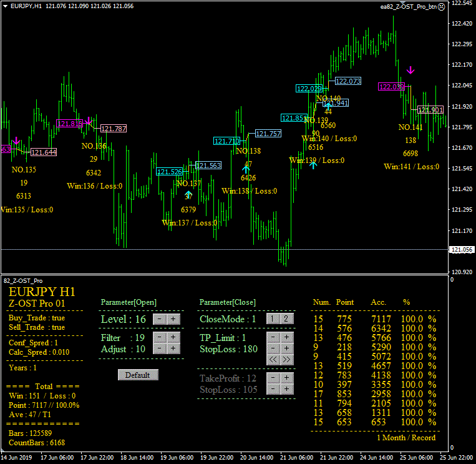The width and height of the screenshot is (476, 464).
Task: Click the cyan buy arrow below Win:139 text
Action: click(313, 165)
